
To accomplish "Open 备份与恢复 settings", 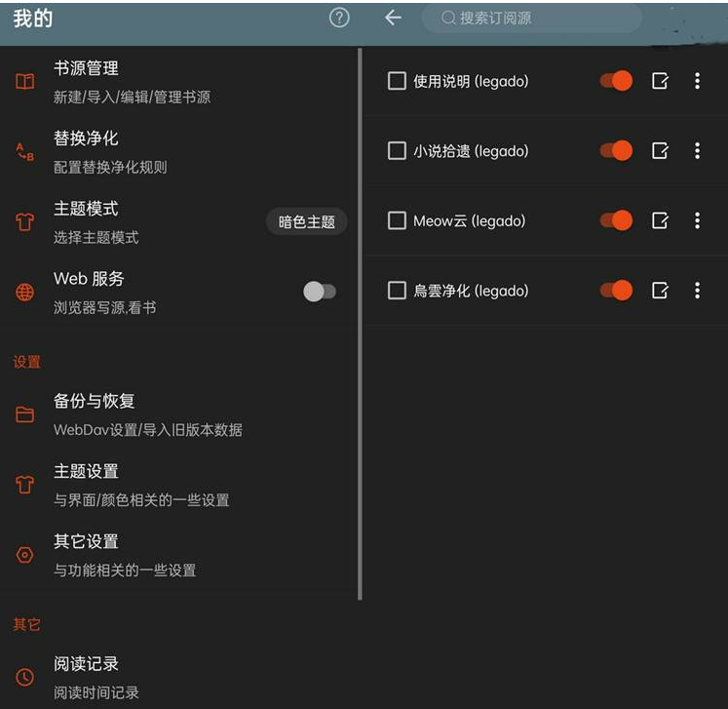I will [178, 414].
